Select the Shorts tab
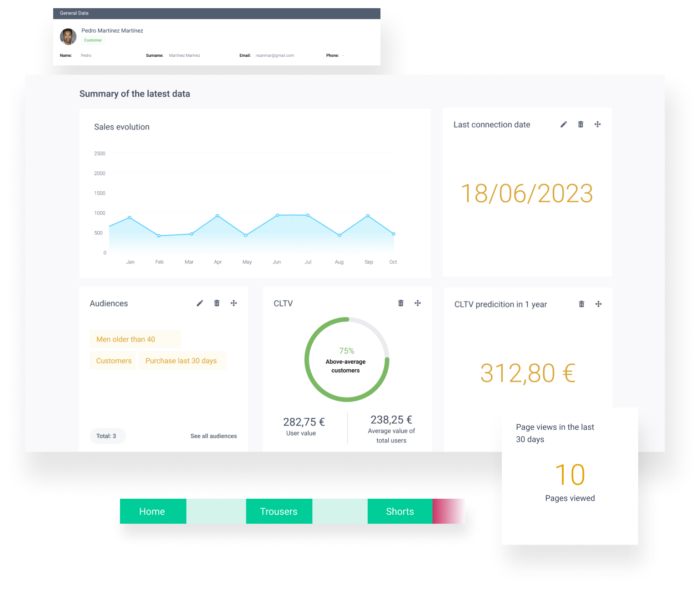 [400, 511]
